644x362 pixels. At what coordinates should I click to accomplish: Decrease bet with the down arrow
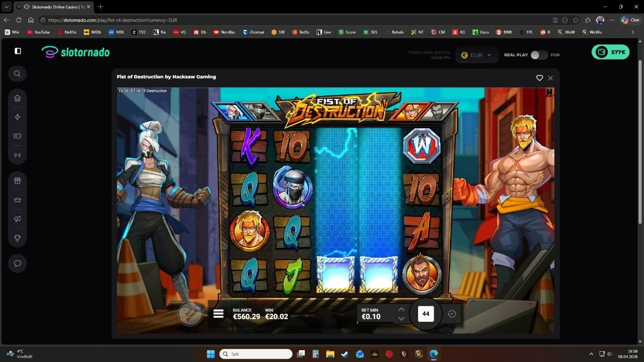(400, 319)
